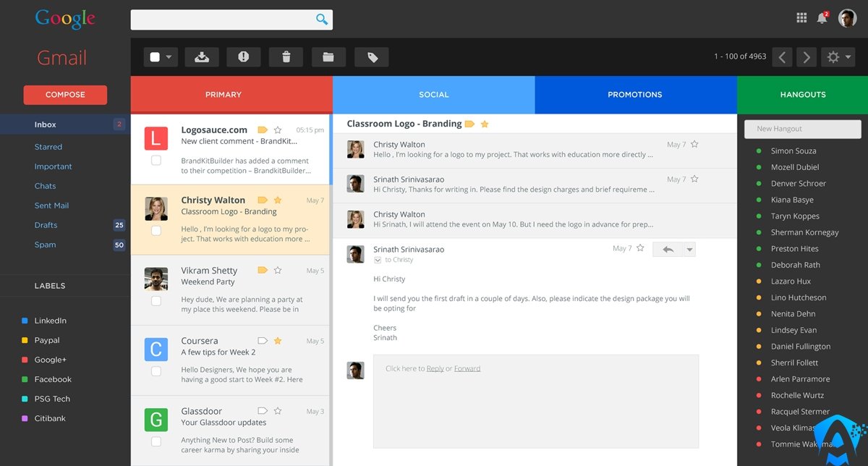Reply using the arrow button
The width and height of the screenshot is (868, 466).
point(668,249)
